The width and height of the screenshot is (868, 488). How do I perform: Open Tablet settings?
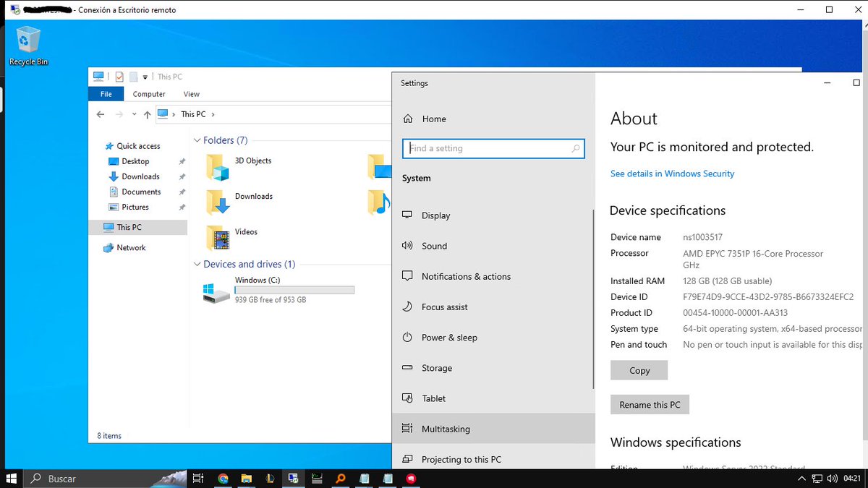pos(493,398)
